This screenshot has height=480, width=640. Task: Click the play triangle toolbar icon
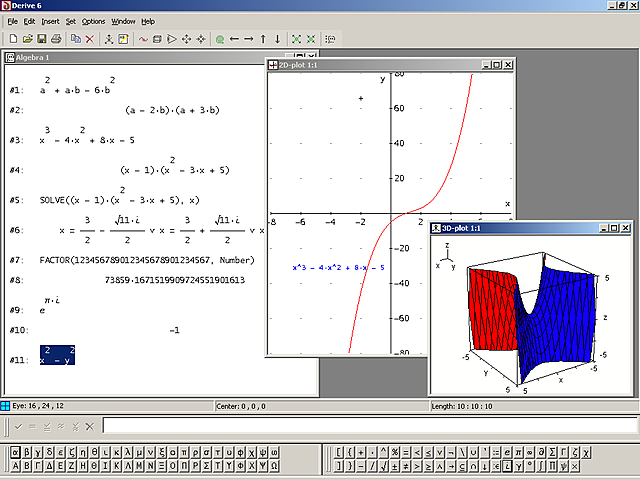172,39
